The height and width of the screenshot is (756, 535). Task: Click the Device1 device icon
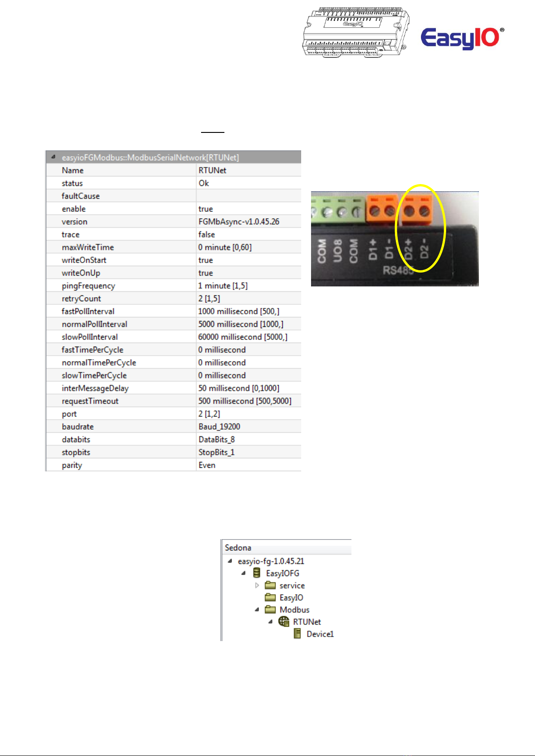coord(297,633)
